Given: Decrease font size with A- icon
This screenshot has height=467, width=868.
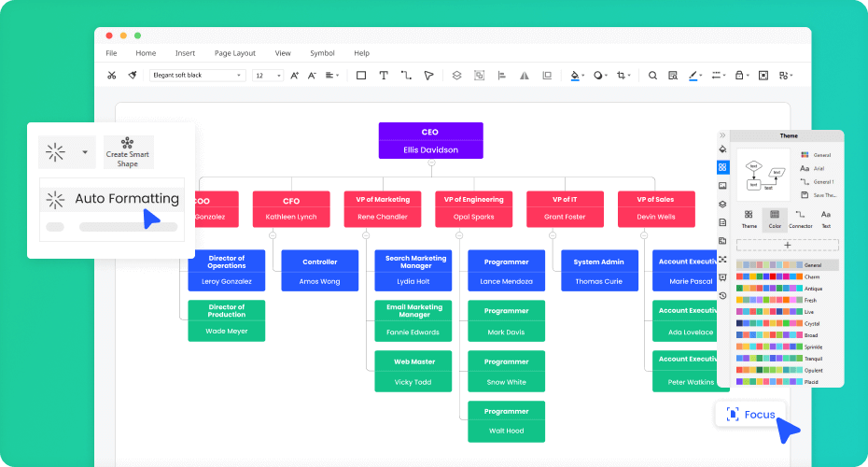Looking at the screenshot, I should pos(313,76).
